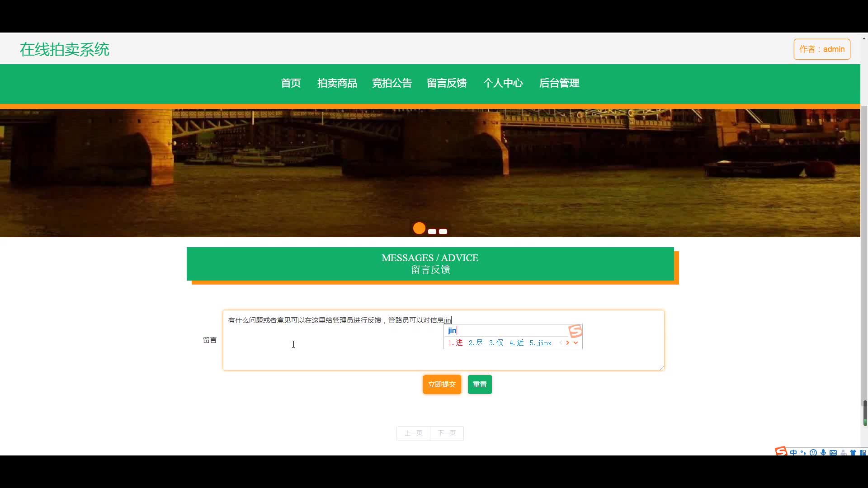Click the Sogou logo in IME toolbar

781,451
